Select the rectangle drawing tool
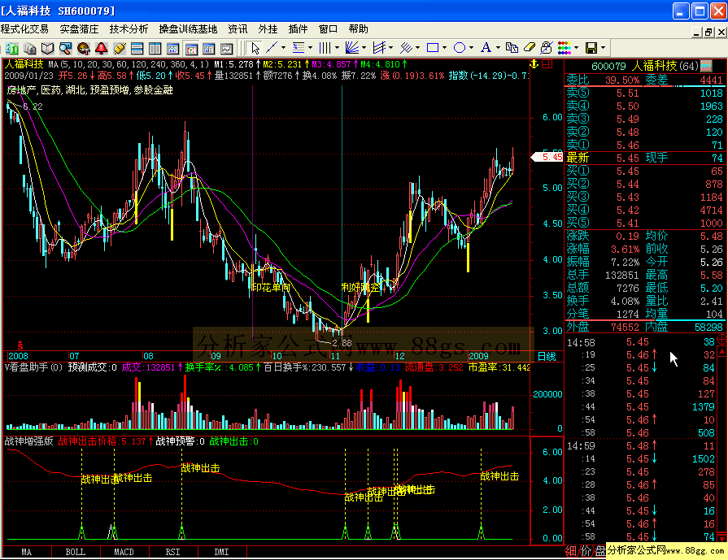 click(433, 48)
